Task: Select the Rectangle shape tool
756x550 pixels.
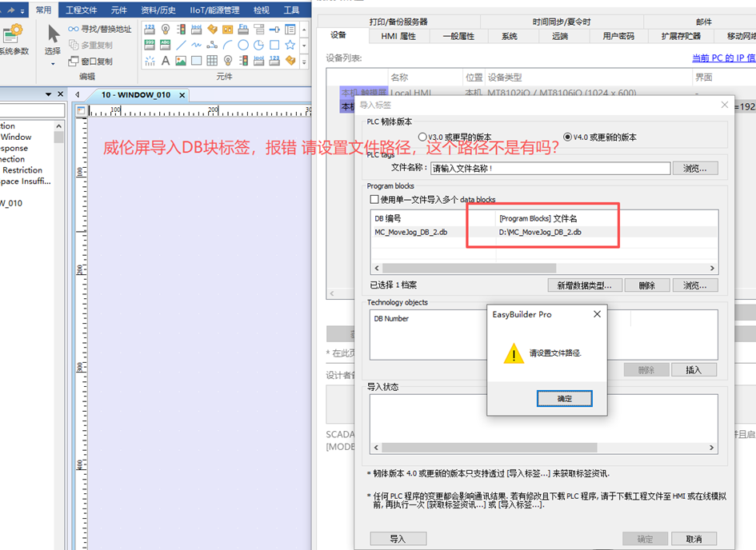Action: point(274,45)
